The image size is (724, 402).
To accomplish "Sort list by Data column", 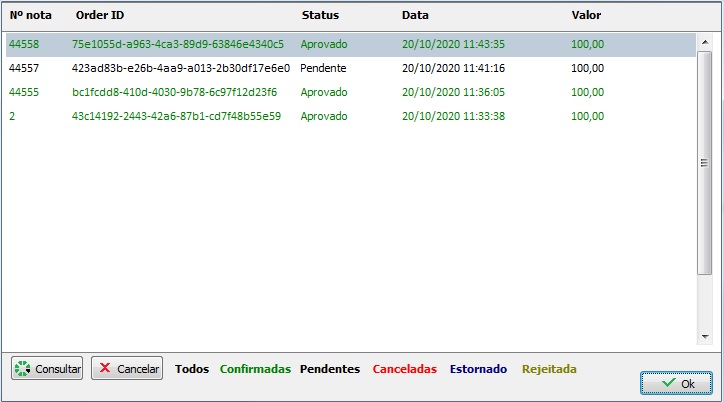I will (x=415, y=16).
